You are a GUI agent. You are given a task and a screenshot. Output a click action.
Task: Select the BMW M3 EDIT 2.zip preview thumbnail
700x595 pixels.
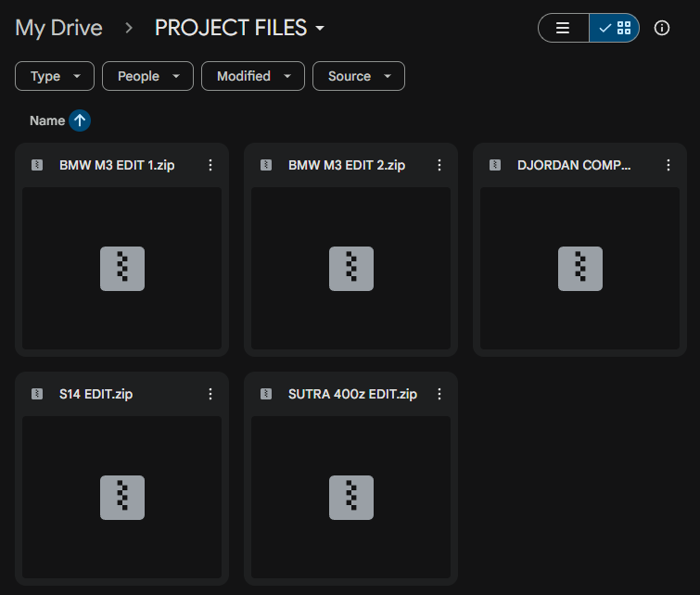tap(350, 268)
